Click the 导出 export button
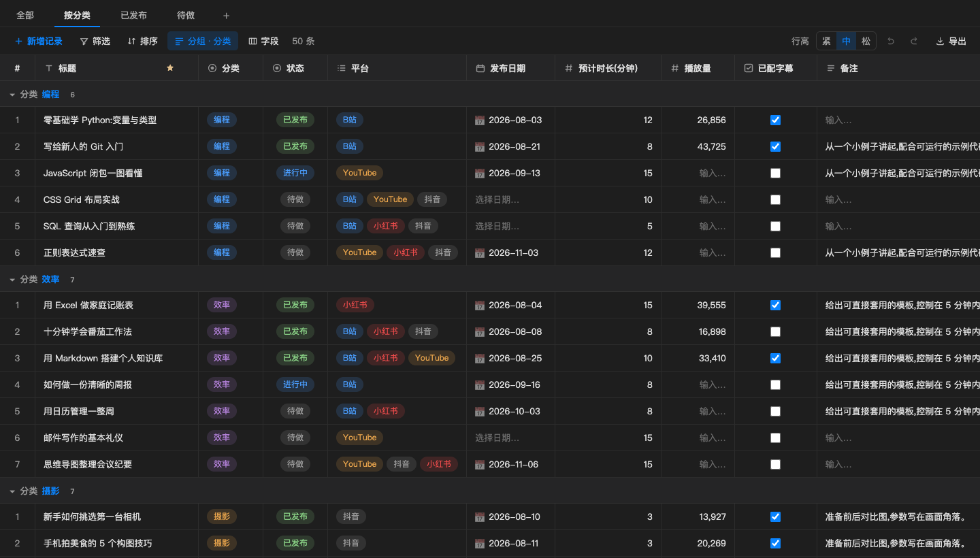This screenshot has width=980, height=558. pyautogui.click(x=951, y=42)
